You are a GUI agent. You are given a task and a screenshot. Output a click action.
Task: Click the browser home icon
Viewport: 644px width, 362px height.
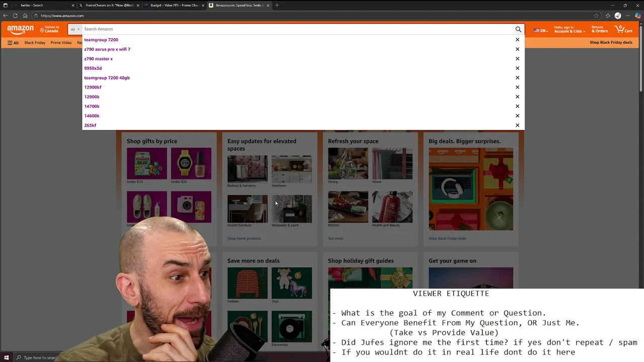coord(25,16)
